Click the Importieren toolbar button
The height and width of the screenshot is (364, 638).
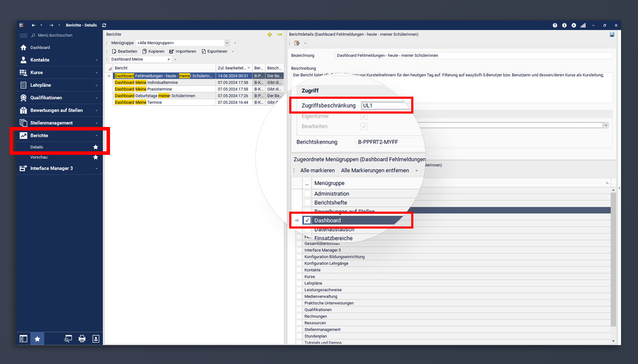(x=183, y=51)
